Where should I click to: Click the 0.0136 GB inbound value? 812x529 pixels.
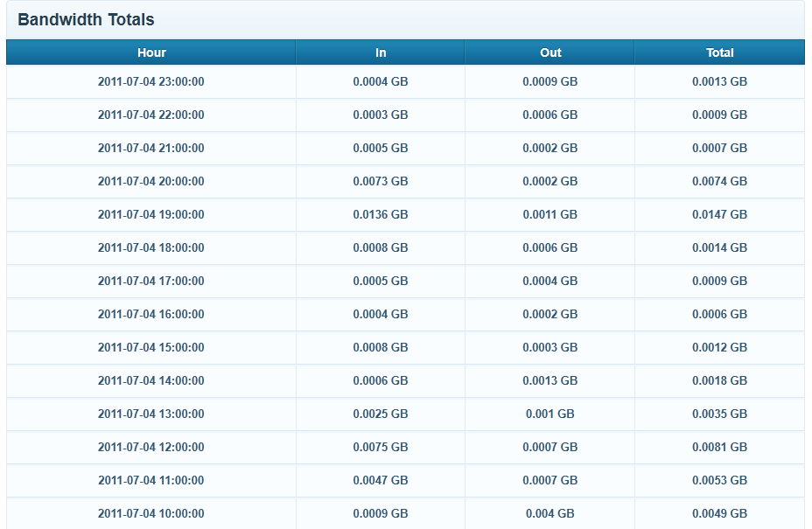point(381,214)
